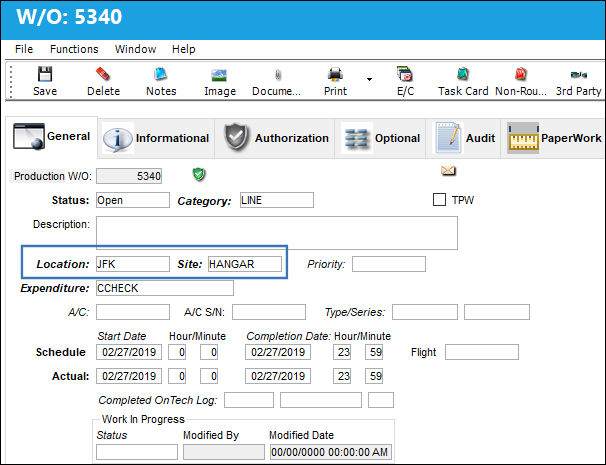Screen dimensions: 606x465
Task: Click the first Completed OnTech Log field
Action: (x=249, y=400)
